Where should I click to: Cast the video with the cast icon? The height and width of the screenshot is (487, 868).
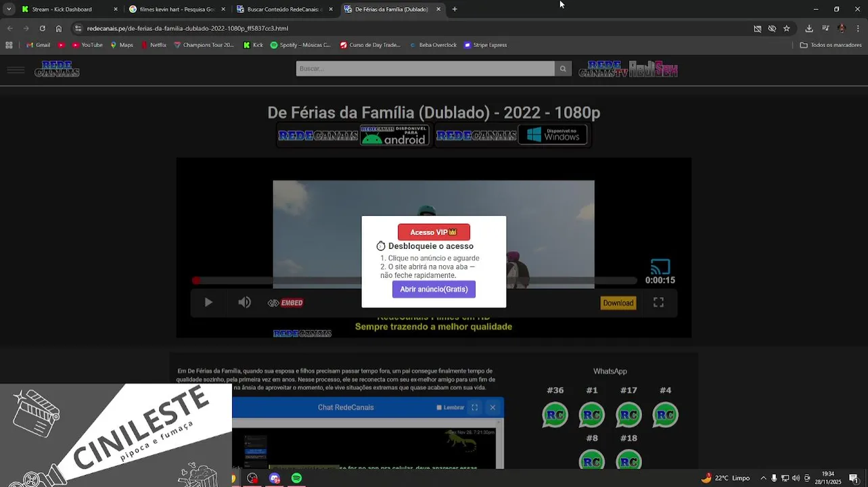(x=660, y=266)
